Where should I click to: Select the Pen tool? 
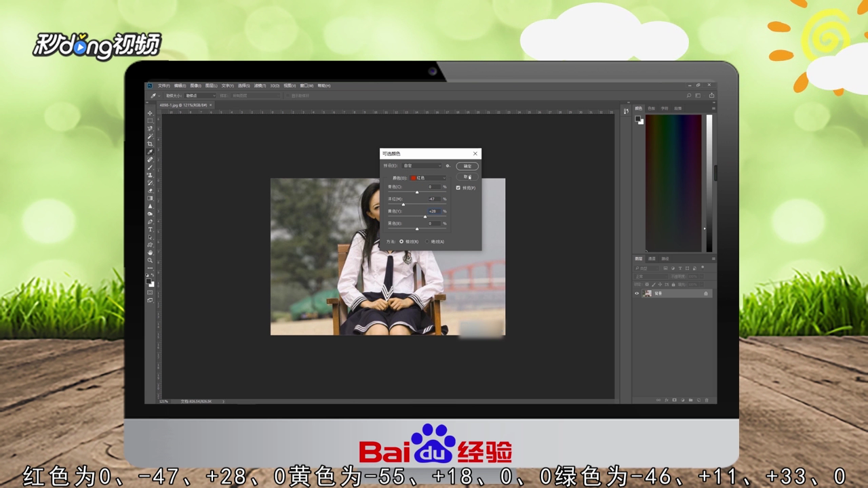coord(151,221)
